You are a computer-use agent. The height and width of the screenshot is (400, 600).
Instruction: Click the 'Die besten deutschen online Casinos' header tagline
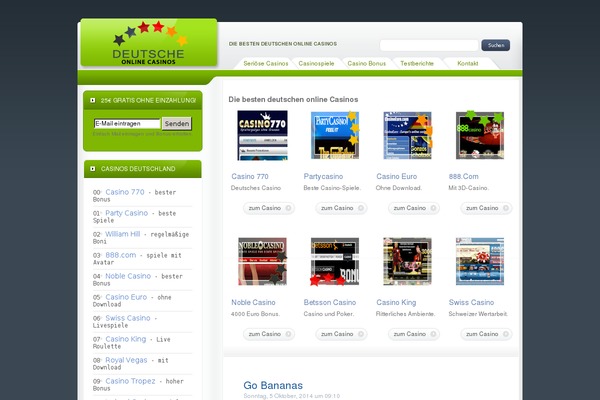pyautogui.click(x=283, y=44)
